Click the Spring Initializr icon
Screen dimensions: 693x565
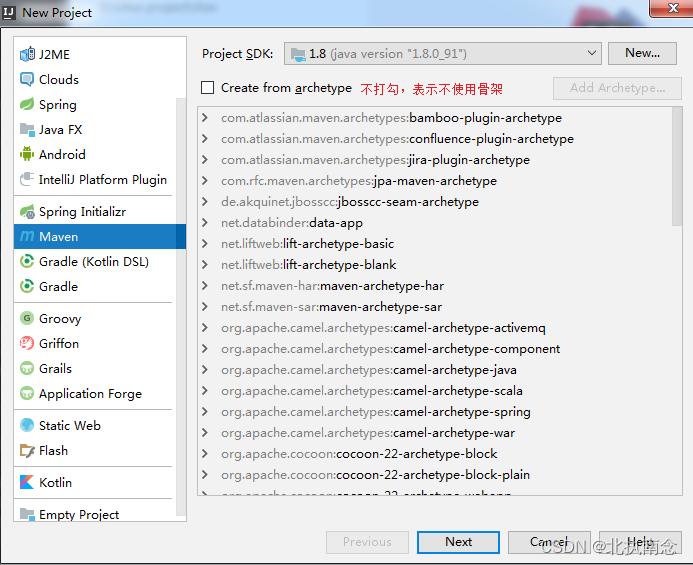(x=27, y=212)
